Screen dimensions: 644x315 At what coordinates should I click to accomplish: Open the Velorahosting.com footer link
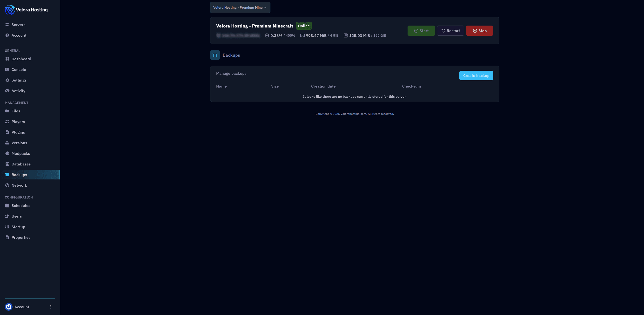[353, 114]
